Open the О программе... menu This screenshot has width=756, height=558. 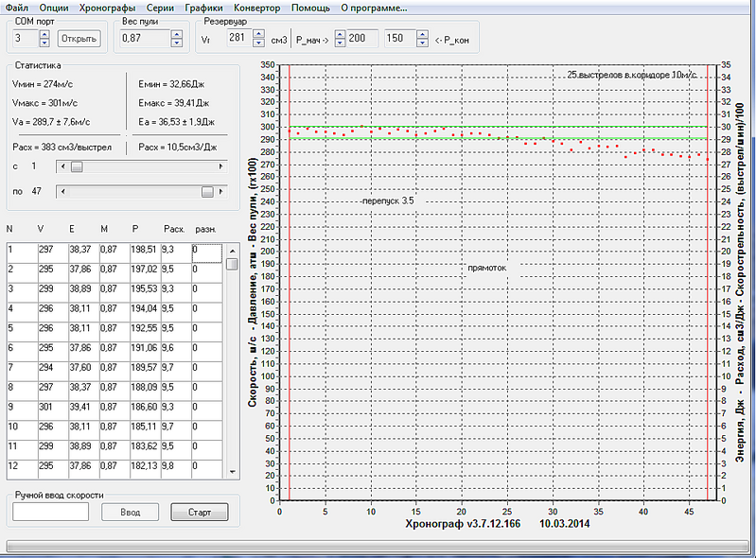[x=374, y=8]
